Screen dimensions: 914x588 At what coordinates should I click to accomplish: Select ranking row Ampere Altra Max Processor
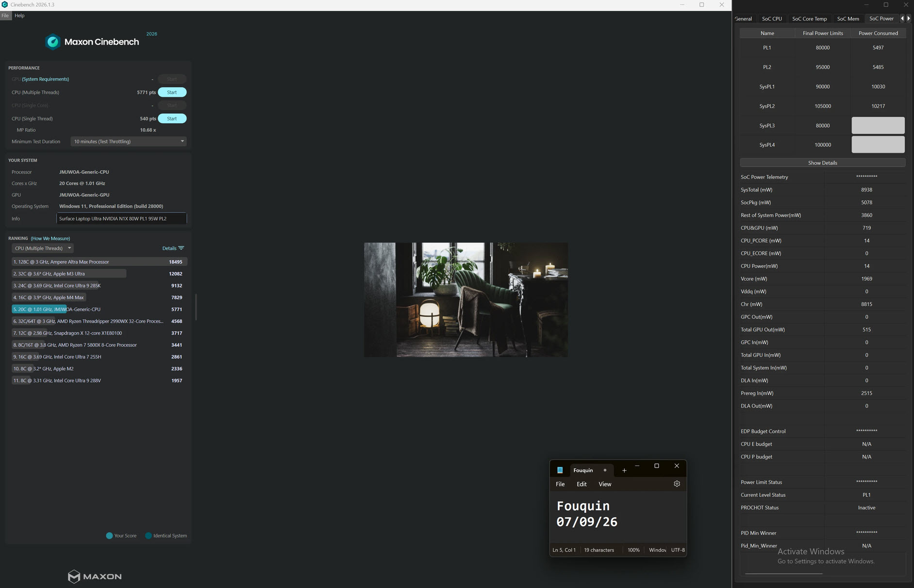pyautogui.click(x=99, y=262)
